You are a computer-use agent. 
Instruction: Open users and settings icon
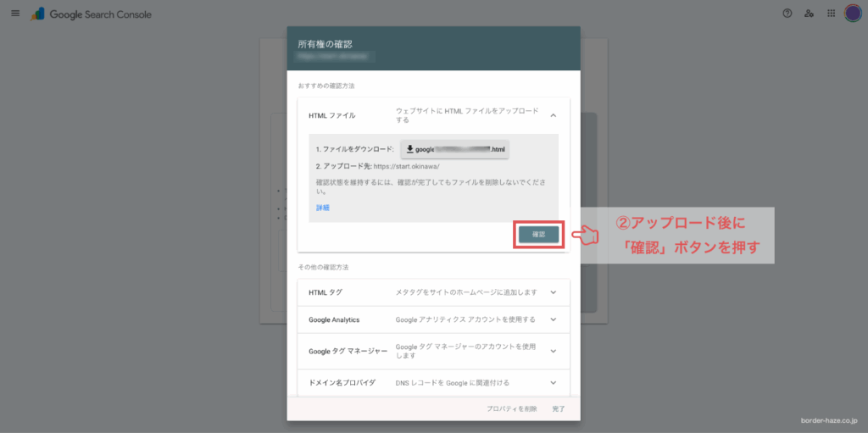[809, 14]
